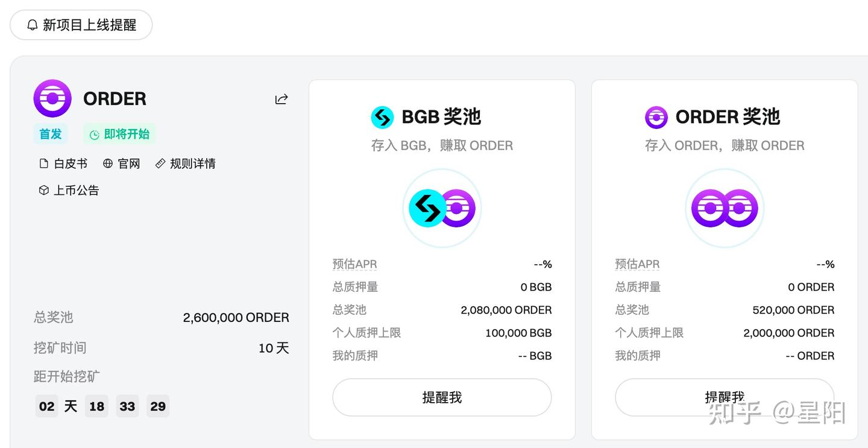This screenshot has height=448, width=868.
Task: Open the 官网 link
Action: point(128,163)
